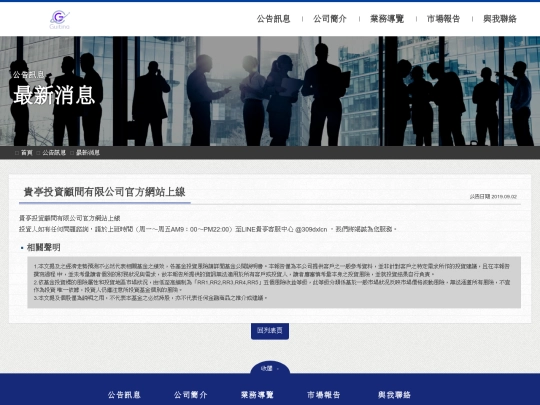Image resolution: width=540 pixels, height=405 pixels.
Task: Click the announcement date 2019.09.02
Action: point(504,197)
